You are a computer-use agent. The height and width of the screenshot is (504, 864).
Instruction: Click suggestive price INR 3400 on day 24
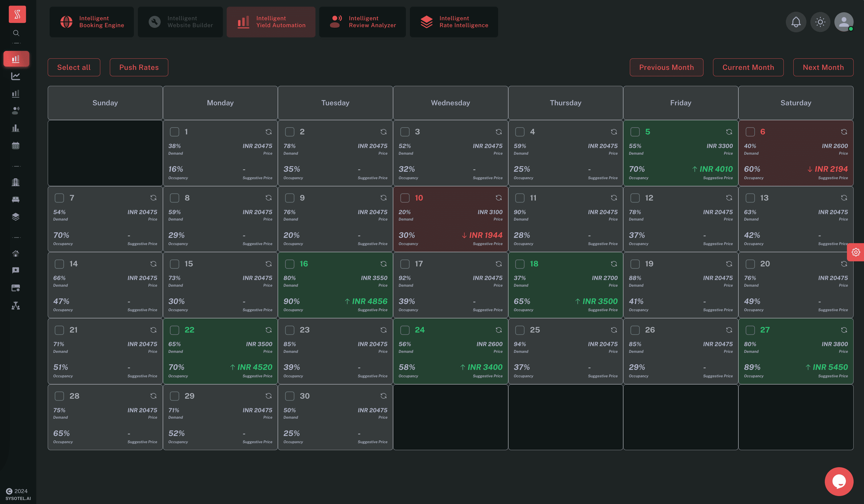481,367
